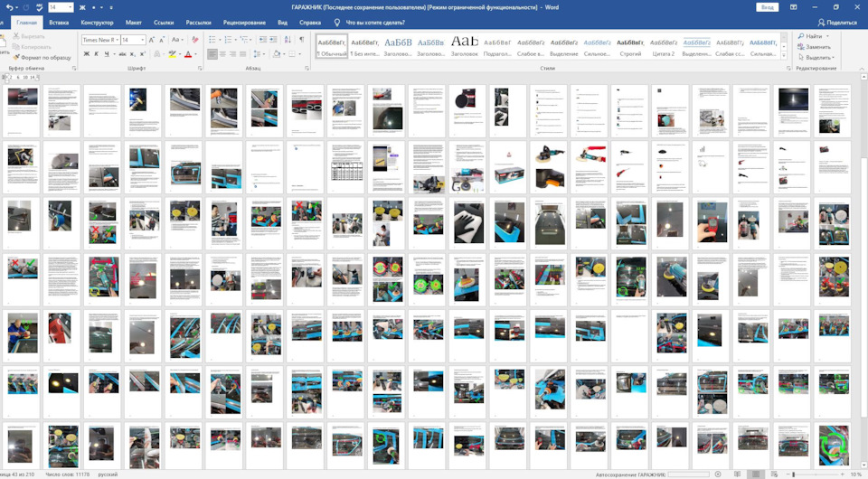Switch to Print Layout view in status bar

(x=754, y=474)
